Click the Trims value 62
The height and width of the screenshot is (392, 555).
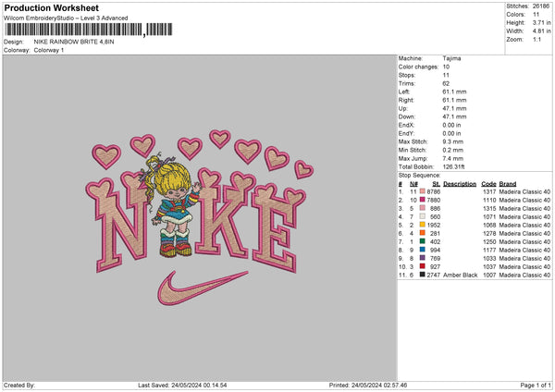point(446,83)
